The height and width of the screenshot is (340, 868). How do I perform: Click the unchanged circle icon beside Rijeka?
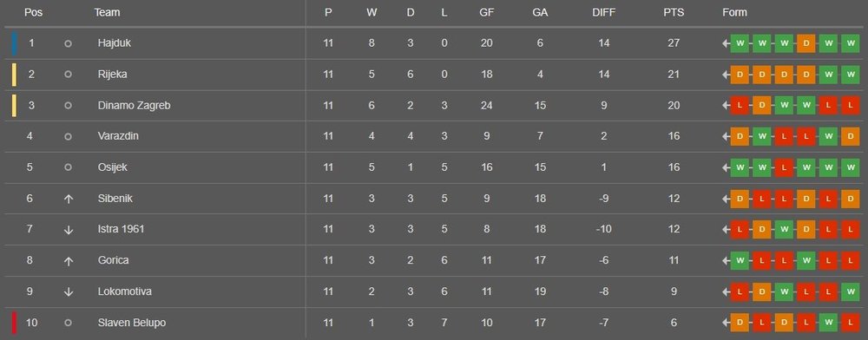68,74
